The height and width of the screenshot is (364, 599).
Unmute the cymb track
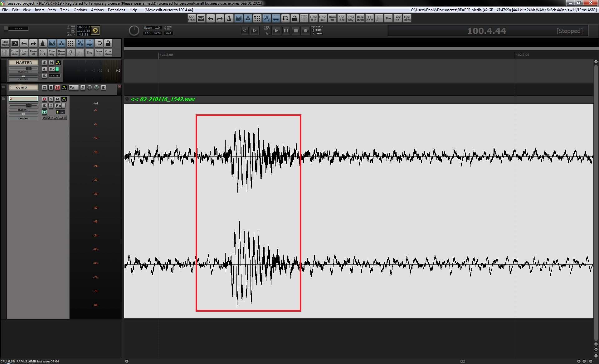pyautogui.click(x=57, y=88)
